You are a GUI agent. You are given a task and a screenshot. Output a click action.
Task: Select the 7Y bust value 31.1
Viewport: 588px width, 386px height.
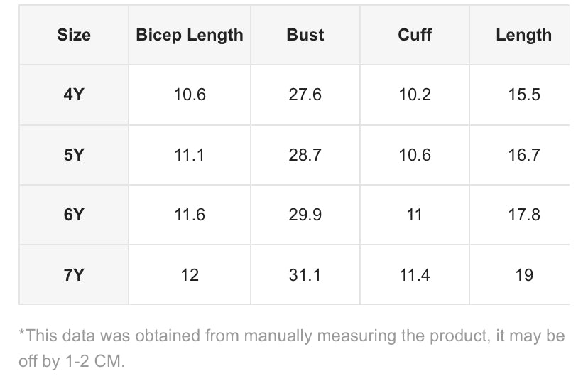tap(305, 274)
